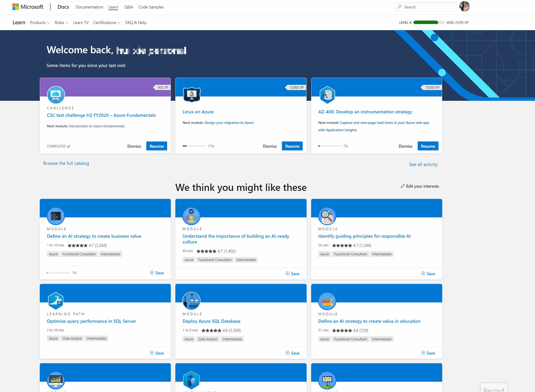This screenshot has height=392, width=535.
Task: Click the plus icon to save Azure SQL Database
Action: 287,353
